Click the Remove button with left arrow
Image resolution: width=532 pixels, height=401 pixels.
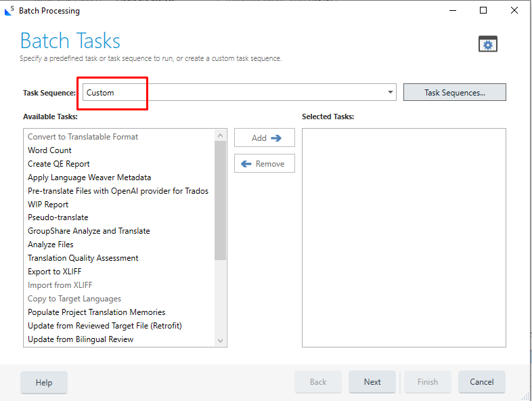tap(265, 164)
